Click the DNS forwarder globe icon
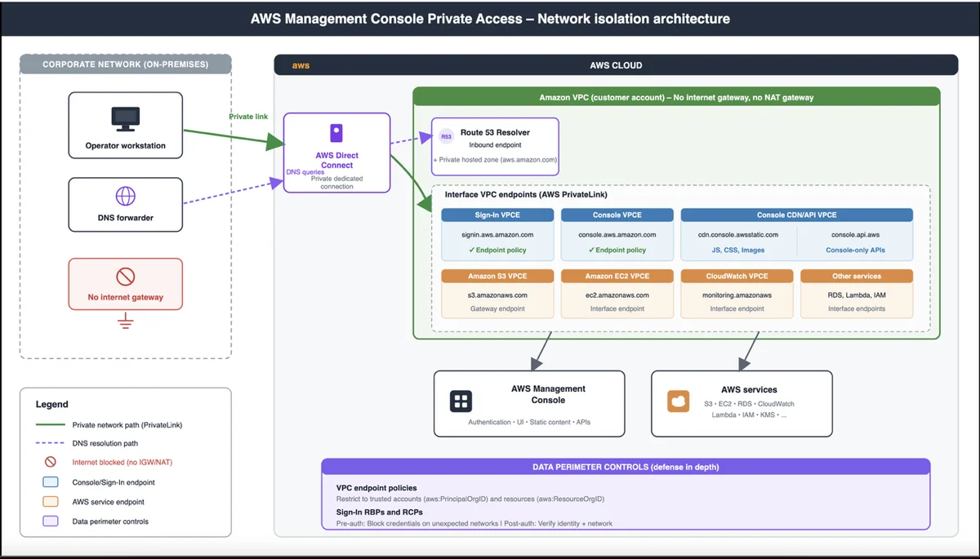This screenshot has height=559, width=980. 125,196
